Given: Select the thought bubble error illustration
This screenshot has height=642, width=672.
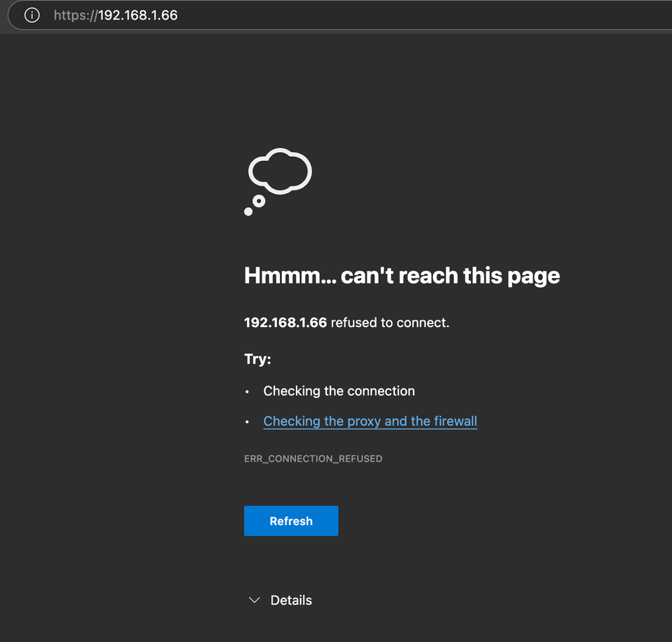Looking at the screenshot, I should [277, 180].
